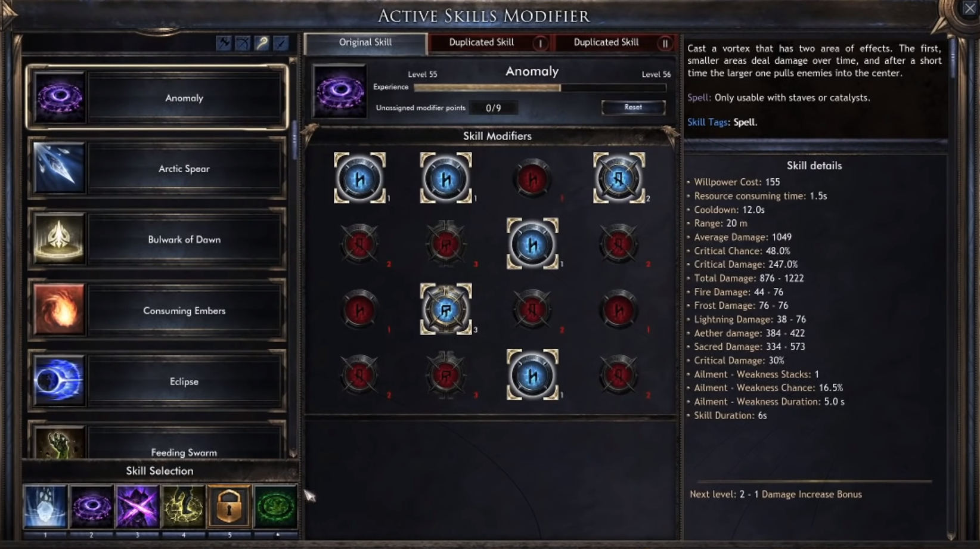Click the Anomaly experience progress bar
The image size is (980, 549).
(539, 88)
